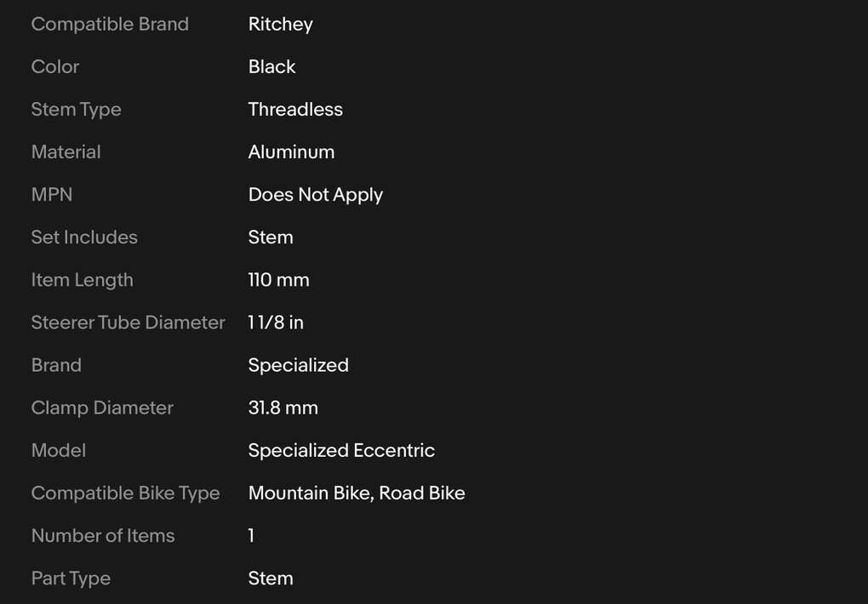Click the '1 1/8 in' steerer diameter value
Image resolution: width=868 pixels, height=604 pixels.
(276, 322)
